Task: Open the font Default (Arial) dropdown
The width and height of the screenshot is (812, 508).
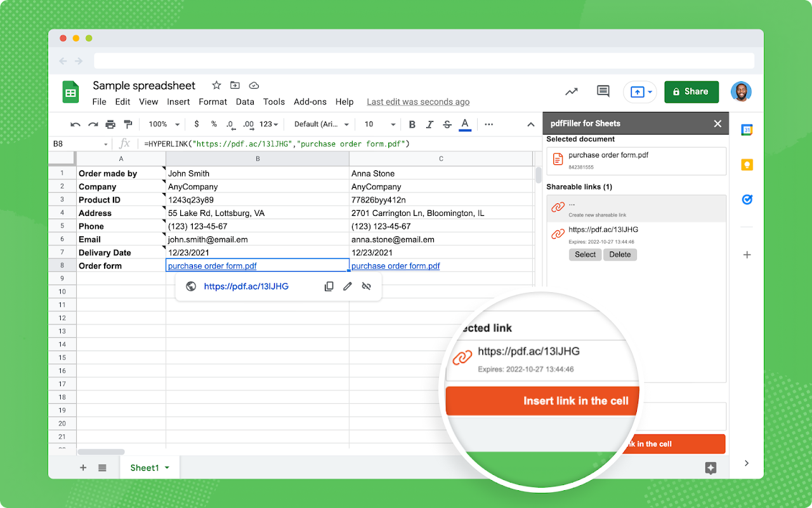Action: (x=322, y=124)
